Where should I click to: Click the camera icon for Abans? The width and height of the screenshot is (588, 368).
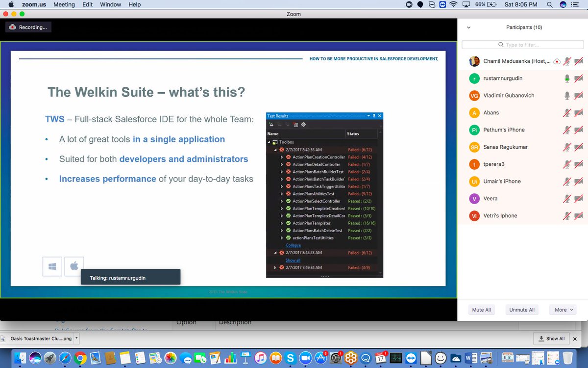pos(578,113)
